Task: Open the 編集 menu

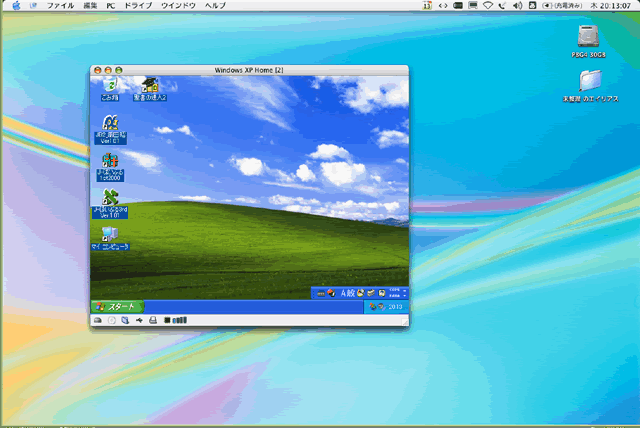Action: tap(90, 6)
